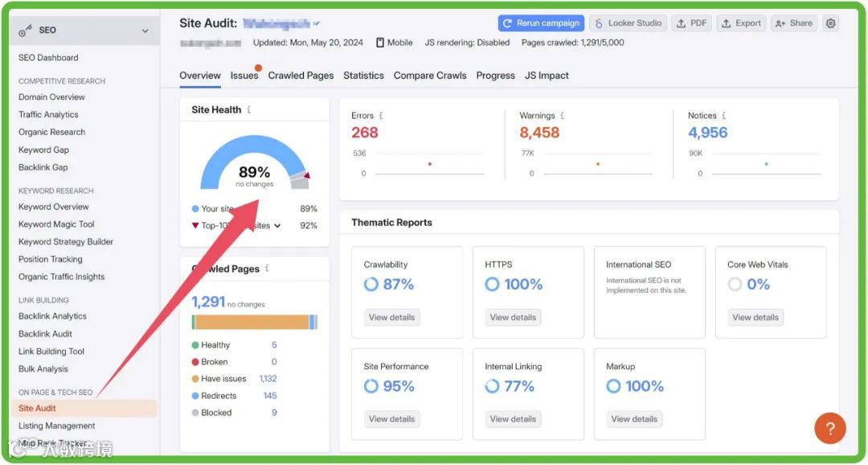Switch to the Crawled Pages tab
868x465 pixels.
(301, 76)
